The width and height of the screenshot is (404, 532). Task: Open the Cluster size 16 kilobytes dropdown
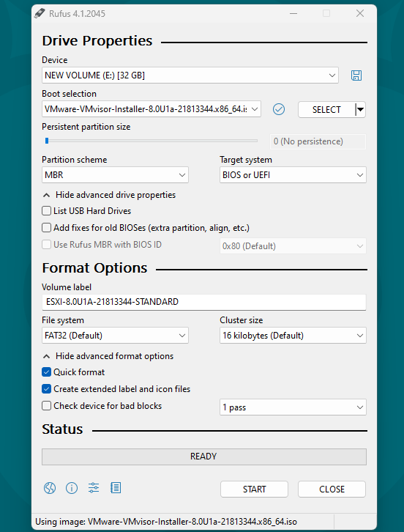[x=293, y=336]
